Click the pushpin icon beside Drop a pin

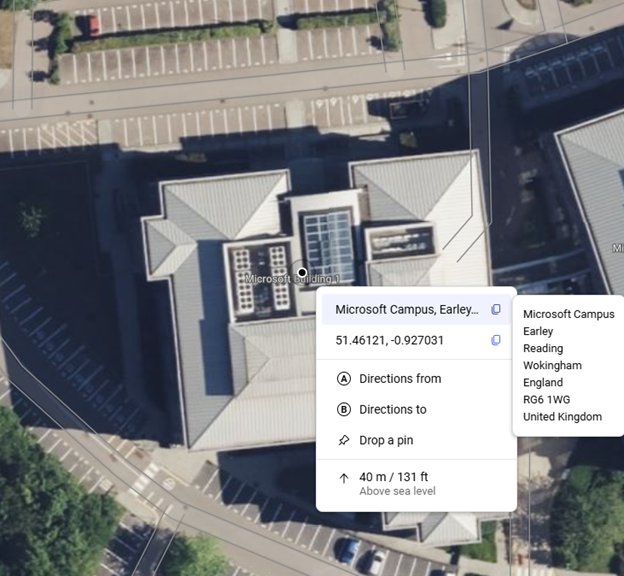344,440
